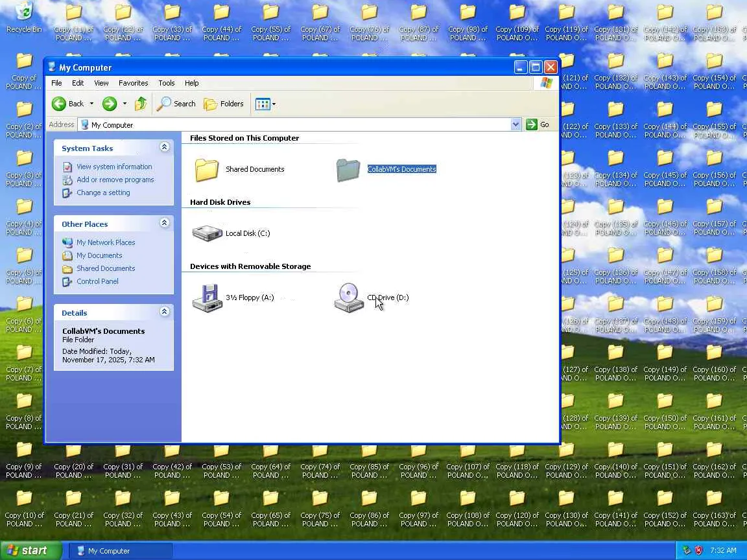Screen dimensions: 747x560
Task: Go up one folder level
Action: 141,103
